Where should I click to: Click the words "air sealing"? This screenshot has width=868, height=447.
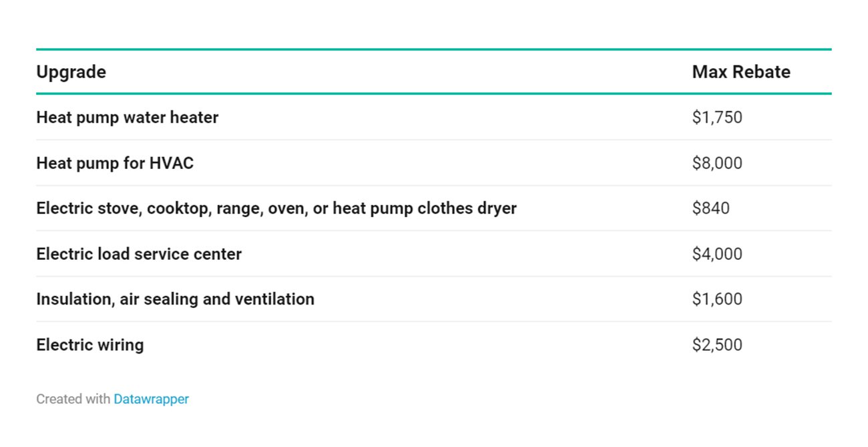(159, 299)
